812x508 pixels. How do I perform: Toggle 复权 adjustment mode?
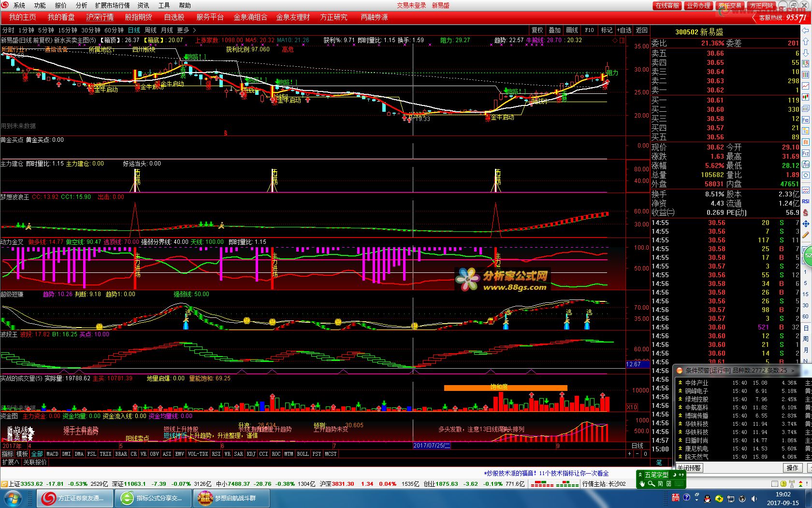pos(537,30)
